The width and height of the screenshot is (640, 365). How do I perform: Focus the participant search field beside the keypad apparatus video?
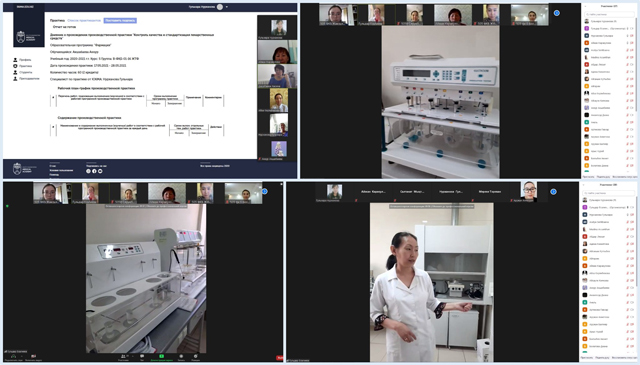click(609, 14)
